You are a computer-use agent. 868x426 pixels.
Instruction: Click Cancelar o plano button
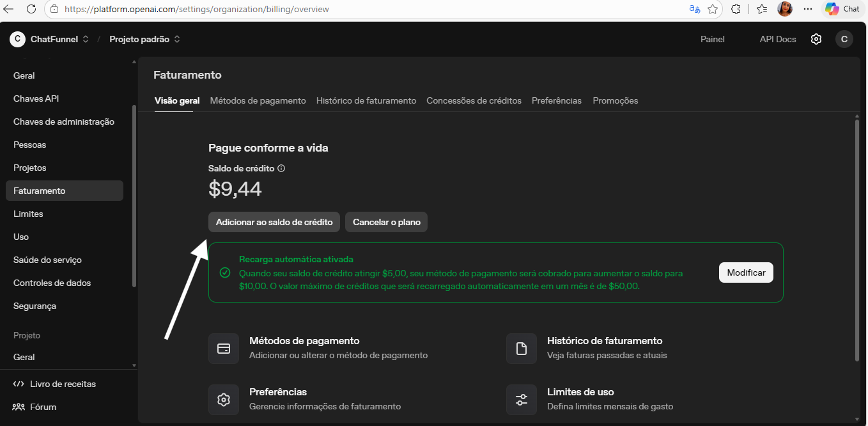click(x=387, y=222)
